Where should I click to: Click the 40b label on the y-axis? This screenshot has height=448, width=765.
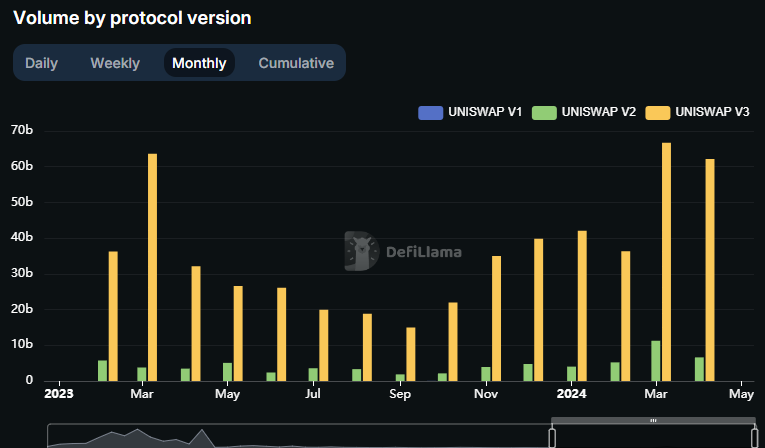tap(22, 237)
